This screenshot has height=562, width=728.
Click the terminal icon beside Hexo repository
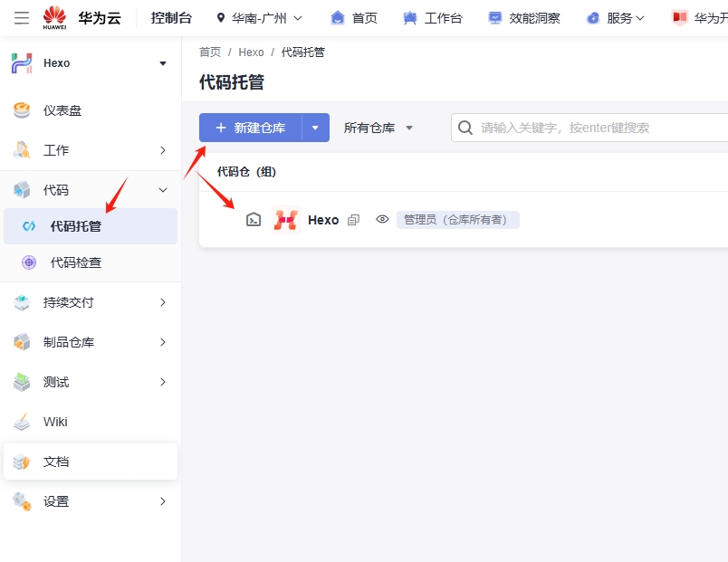click(x=254, y=219)
